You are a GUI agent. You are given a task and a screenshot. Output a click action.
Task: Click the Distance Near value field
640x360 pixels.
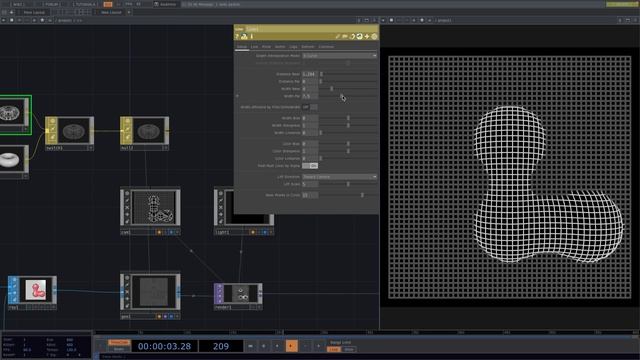(x=310, y=74)
